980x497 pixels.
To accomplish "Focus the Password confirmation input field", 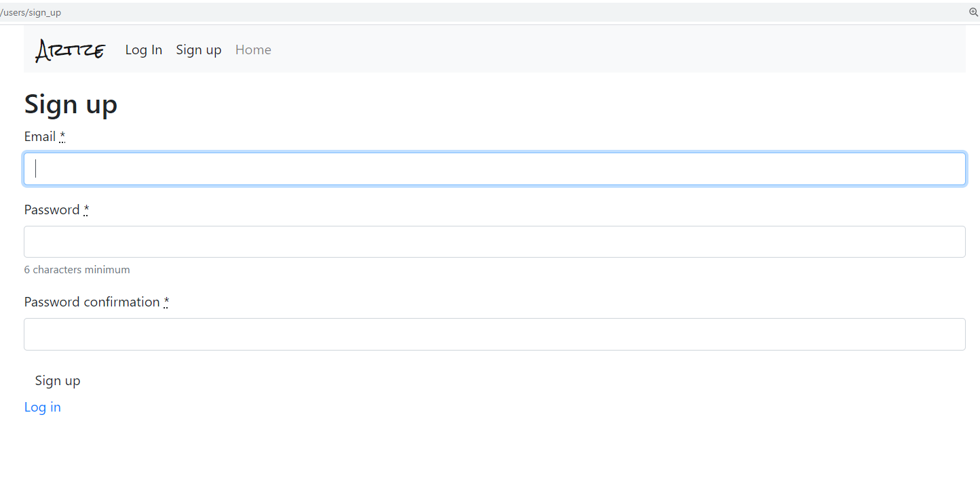I will click(x=495, y=334).
